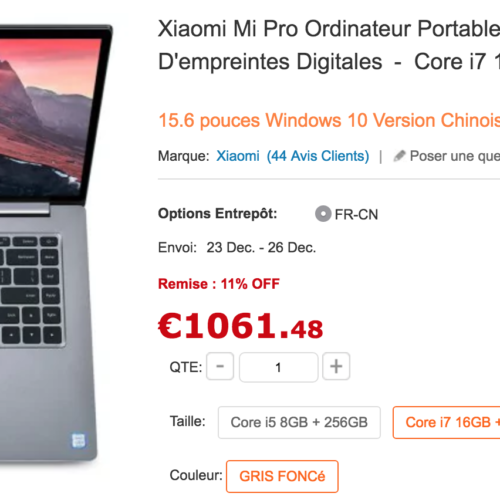Image resolution: width=500 pixels, height=500 pixels.
Task: Choose the Core i5 8GB + 256GB option
Action: tap(299, 423)
